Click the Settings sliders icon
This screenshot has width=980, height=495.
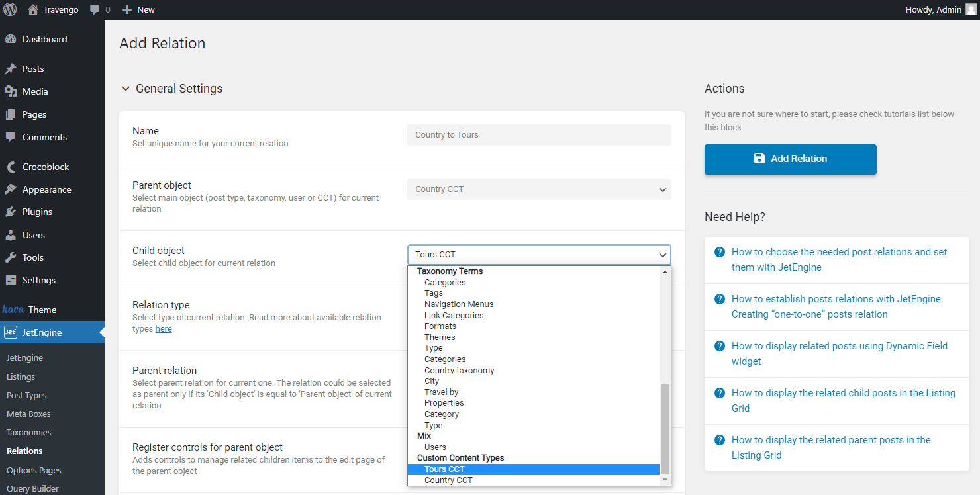pyautogui.click(x=11, y=280)
